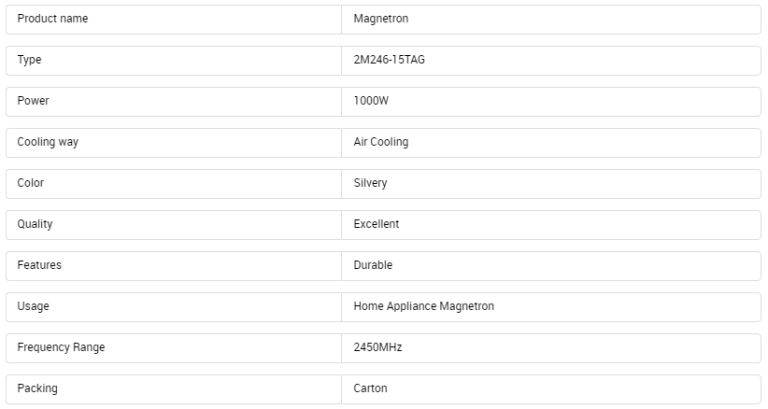Select the 2450MHz frequency value
Screen dimensions: 768x409
(378, 347)
